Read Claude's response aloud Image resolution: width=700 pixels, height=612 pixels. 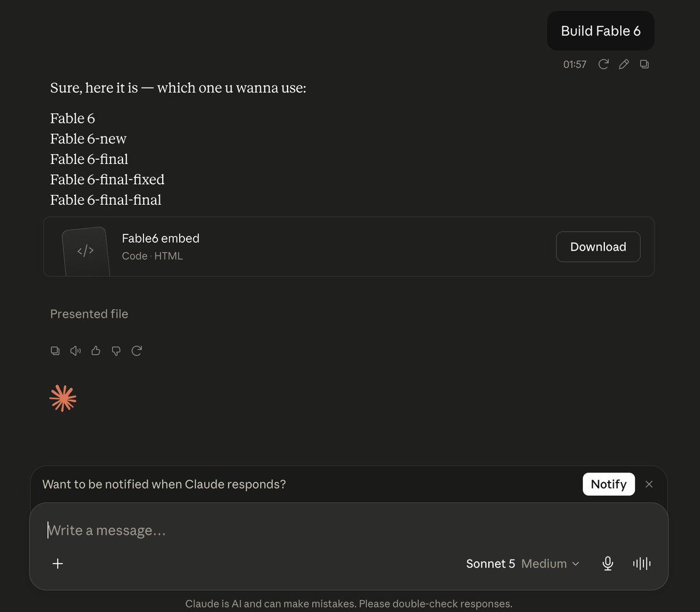click(75, 351)
